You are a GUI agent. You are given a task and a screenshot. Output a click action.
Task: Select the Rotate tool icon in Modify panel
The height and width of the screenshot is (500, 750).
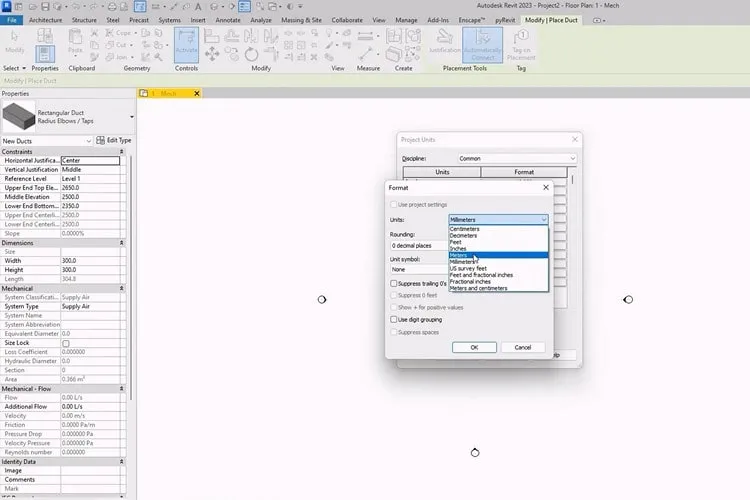(251, 55)
